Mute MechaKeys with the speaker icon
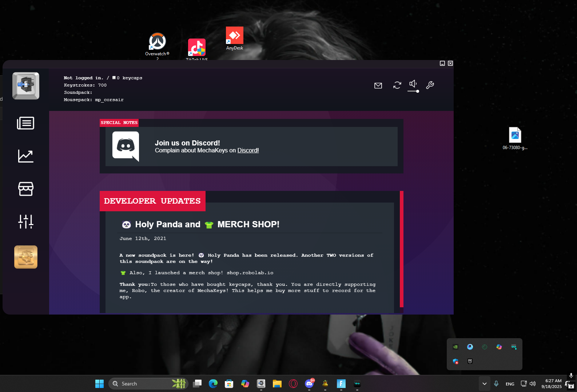The height and width of the screenshot is (392, 577). coord(413,84)
